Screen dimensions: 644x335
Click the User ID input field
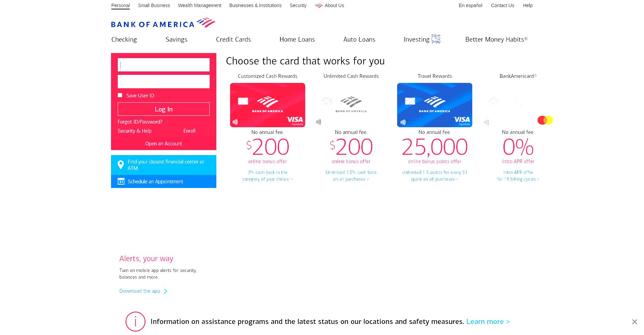click(164, 65)
